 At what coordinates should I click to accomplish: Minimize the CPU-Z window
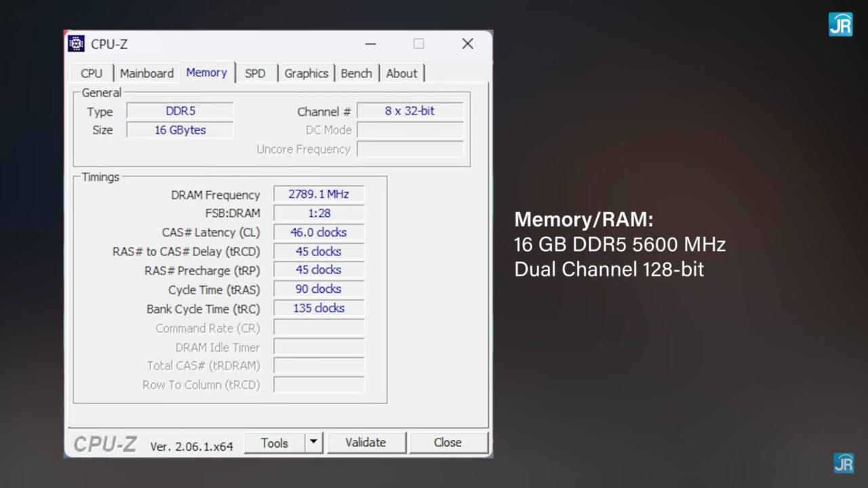point(370,44)
